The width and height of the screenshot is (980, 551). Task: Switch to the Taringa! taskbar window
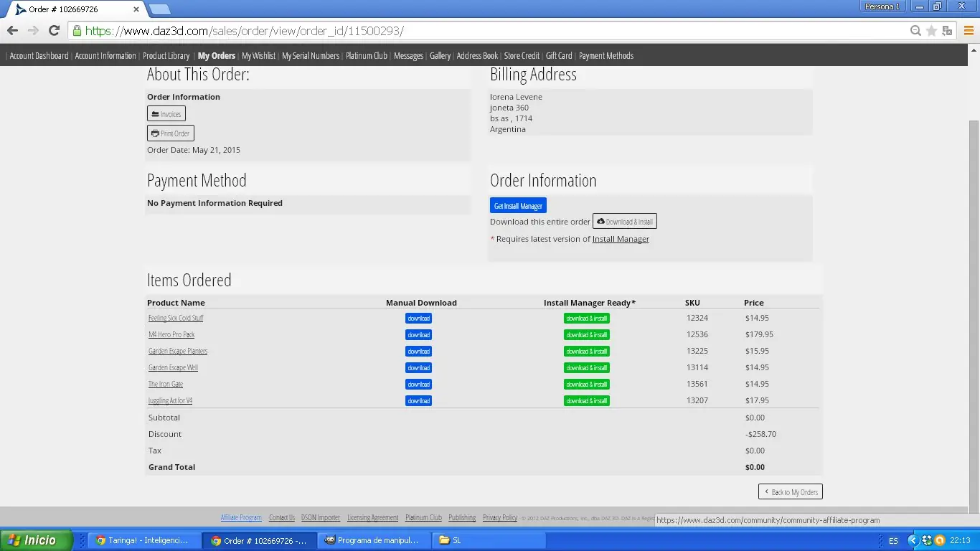coord(143,540)
